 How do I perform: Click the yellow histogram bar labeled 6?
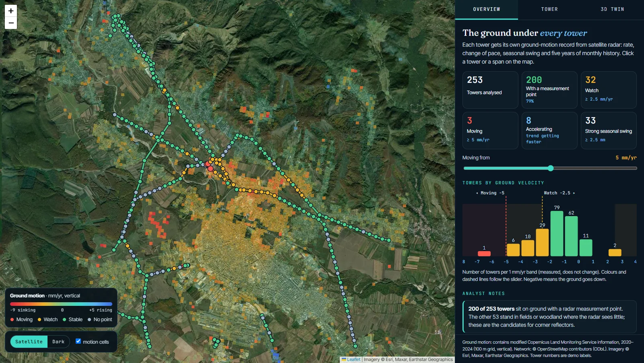coord(513,250)
